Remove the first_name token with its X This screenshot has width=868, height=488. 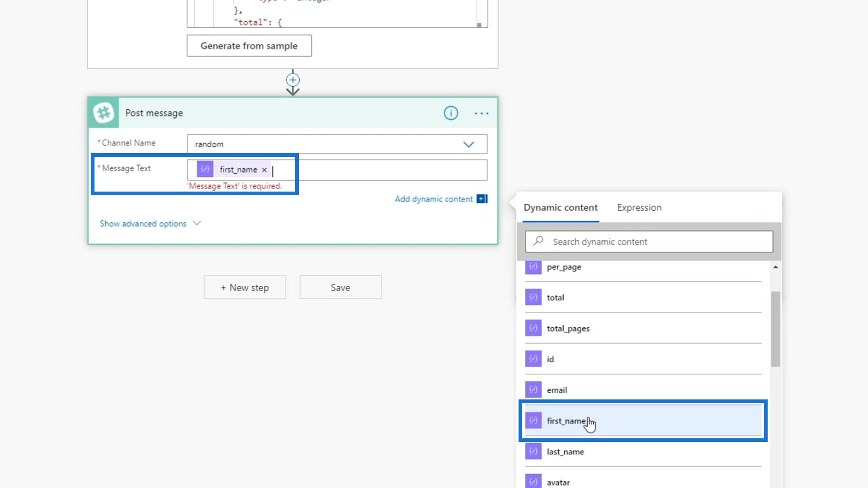tap(264, 170)
